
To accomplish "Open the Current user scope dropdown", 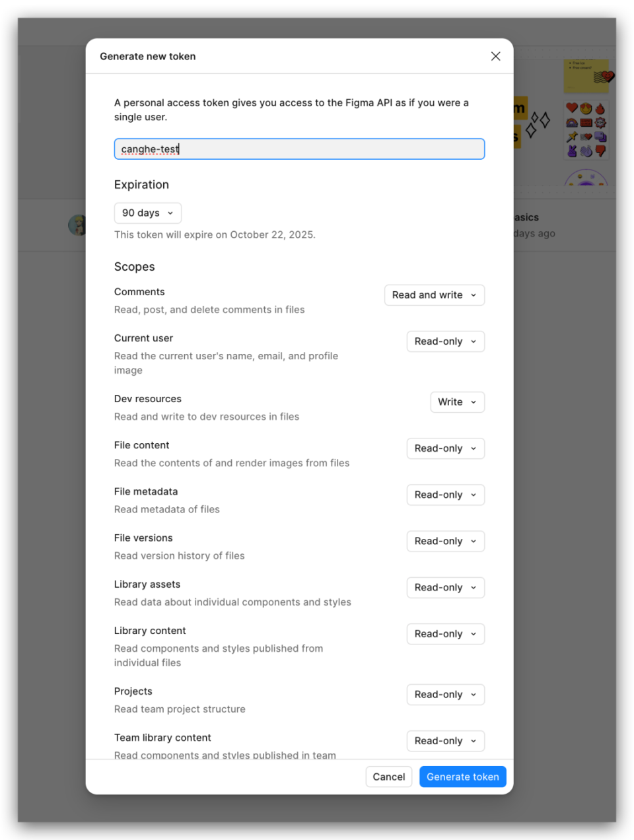I will 445,341.
